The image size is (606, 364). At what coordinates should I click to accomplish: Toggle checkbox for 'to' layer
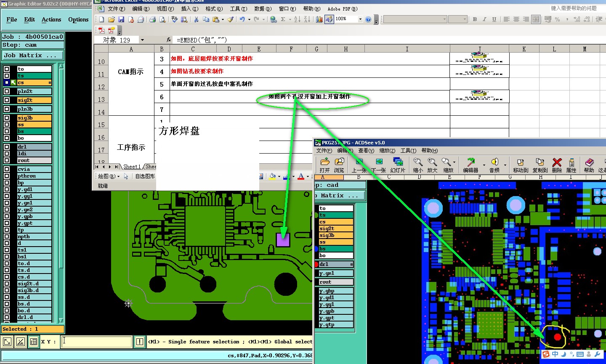7,69
